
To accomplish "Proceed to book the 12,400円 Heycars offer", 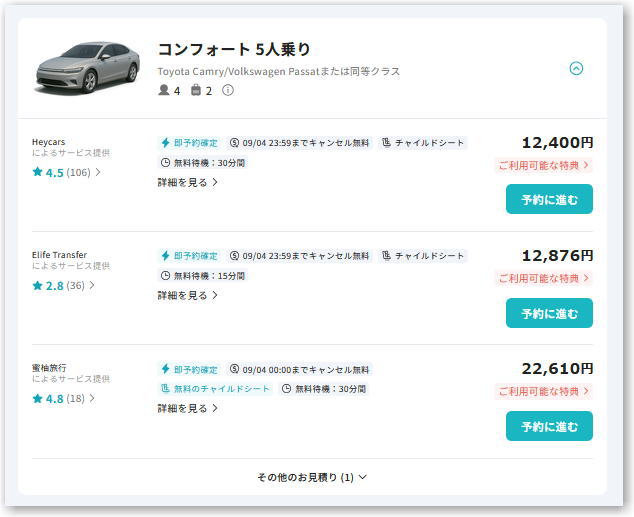I will point(549,199).
